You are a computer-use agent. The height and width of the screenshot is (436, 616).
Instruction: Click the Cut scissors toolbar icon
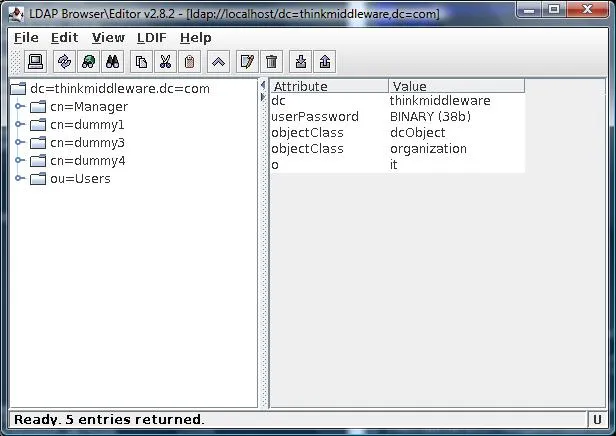click(x=165, y=62)
